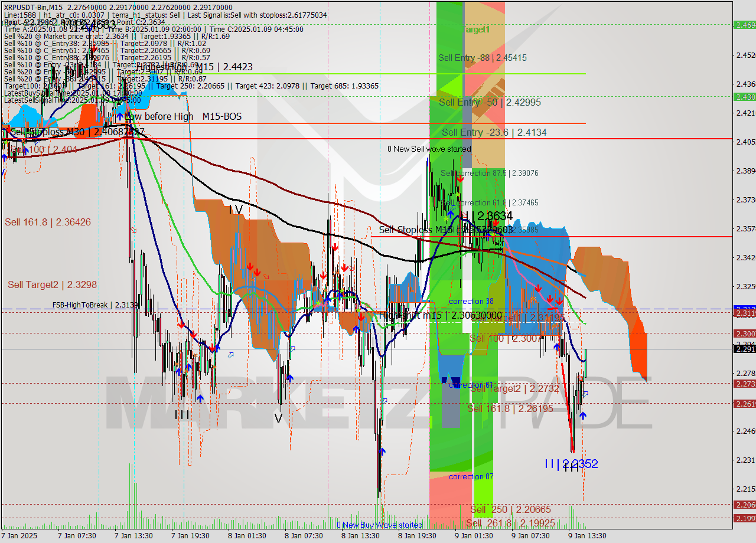Select 'Sell 100 | 2.3007' label

pyautogui.click(x=506, y=339)
